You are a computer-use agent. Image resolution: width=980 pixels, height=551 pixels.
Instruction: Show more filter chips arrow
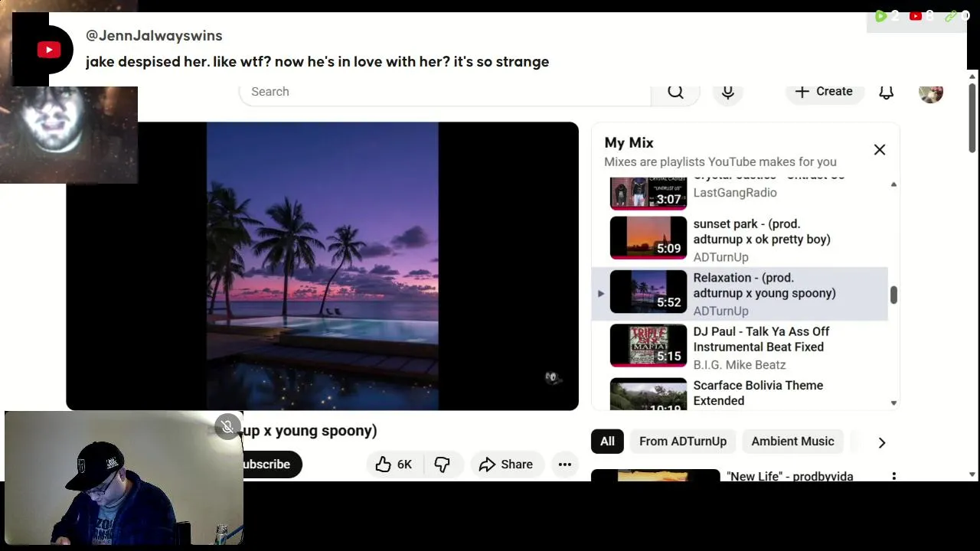pyautogui.click(x=881, y=442)
